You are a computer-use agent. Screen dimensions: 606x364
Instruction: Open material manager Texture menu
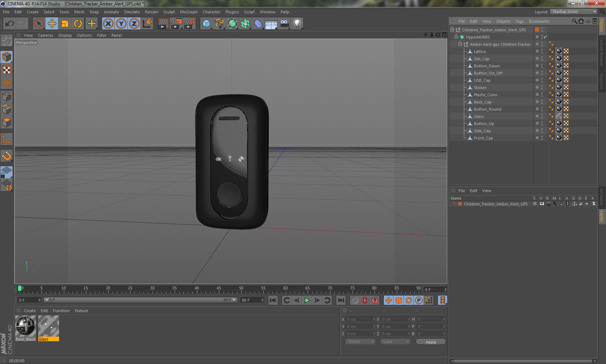click(x=81, y=311)
